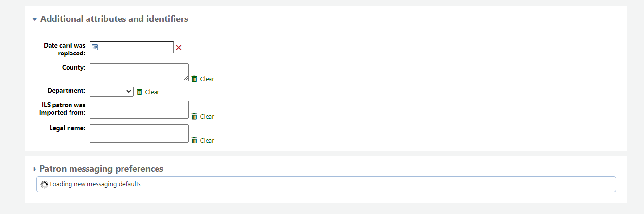Click the Patron messaging preferences heading
This screenshot has width=644, height=214.
coord(101,169)
